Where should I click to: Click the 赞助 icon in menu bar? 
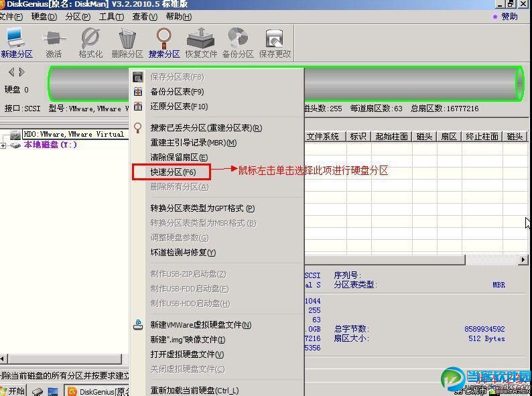click(495, 16)
